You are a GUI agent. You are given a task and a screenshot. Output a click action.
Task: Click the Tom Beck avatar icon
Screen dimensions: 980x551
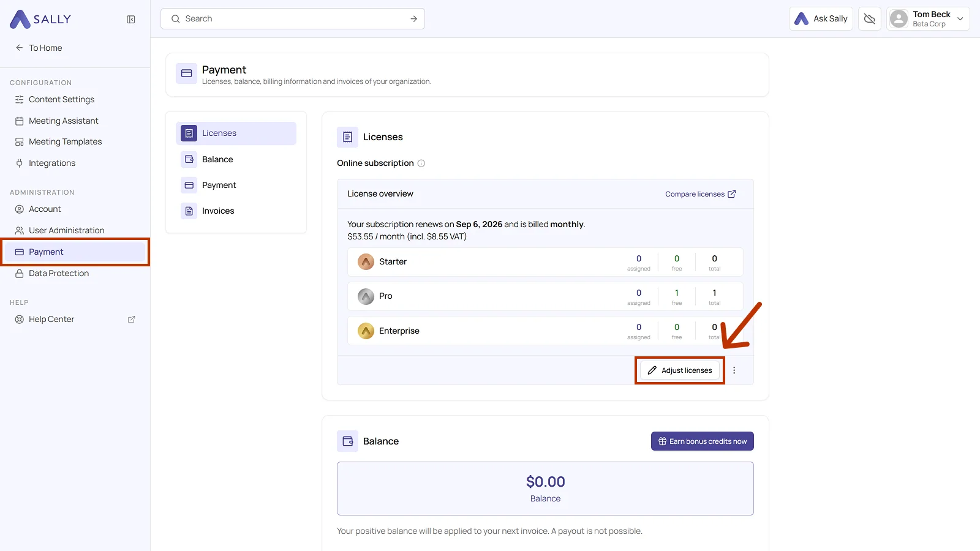[899, 19]
